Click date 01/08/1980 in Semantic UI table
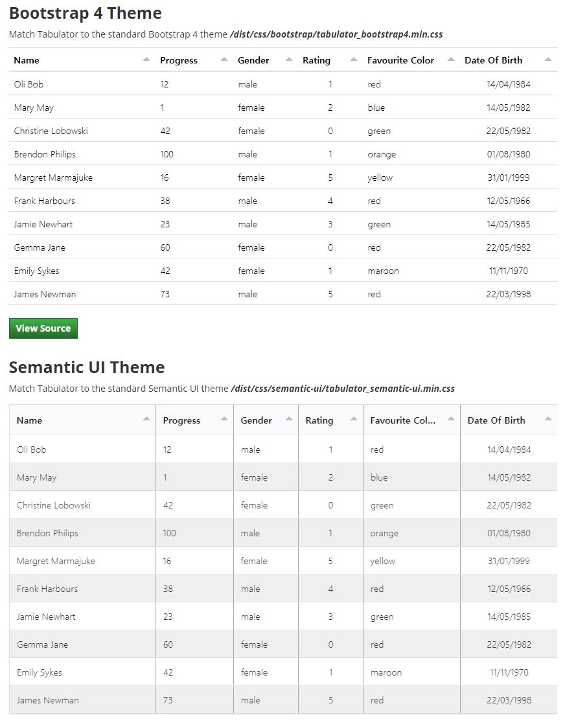565x728 pixels. pyautogui.click(x=509, y=533)
